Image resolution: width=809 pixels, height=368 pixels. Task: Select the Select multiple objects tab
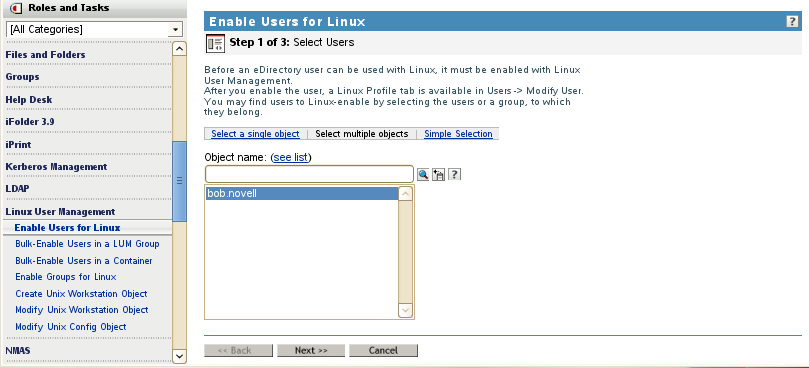(362, 134)
